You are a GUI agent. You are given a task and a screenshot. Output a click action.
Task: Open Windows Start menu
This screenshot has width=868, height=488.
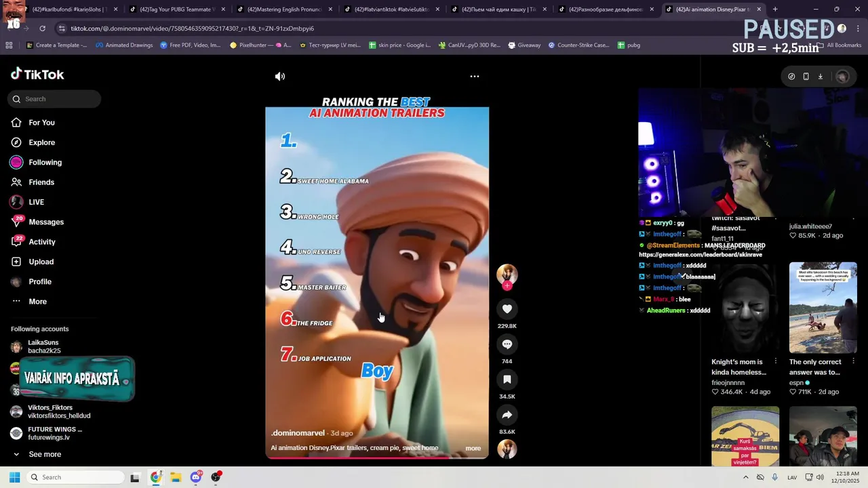coord(15,477)
